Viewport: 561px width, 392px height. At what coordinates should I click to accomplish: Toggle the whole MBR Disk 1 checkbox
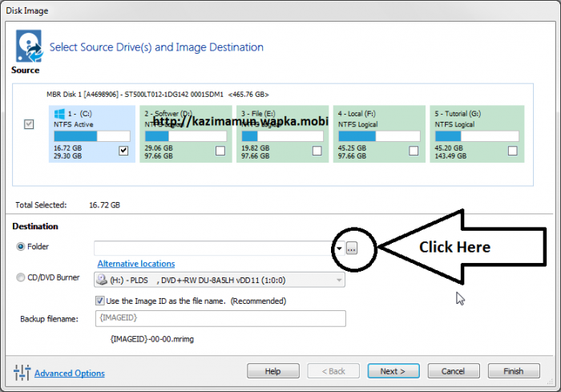29,124
